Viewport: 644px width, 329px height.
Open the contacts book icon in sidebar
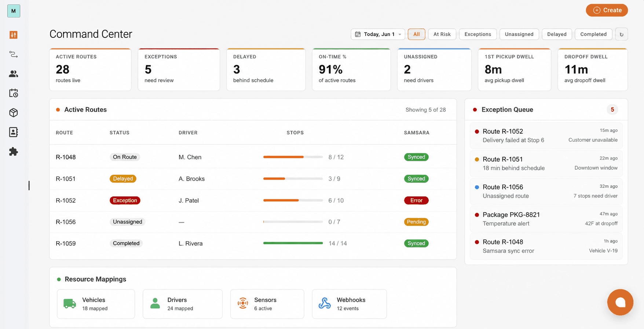(x=14, y=132)
